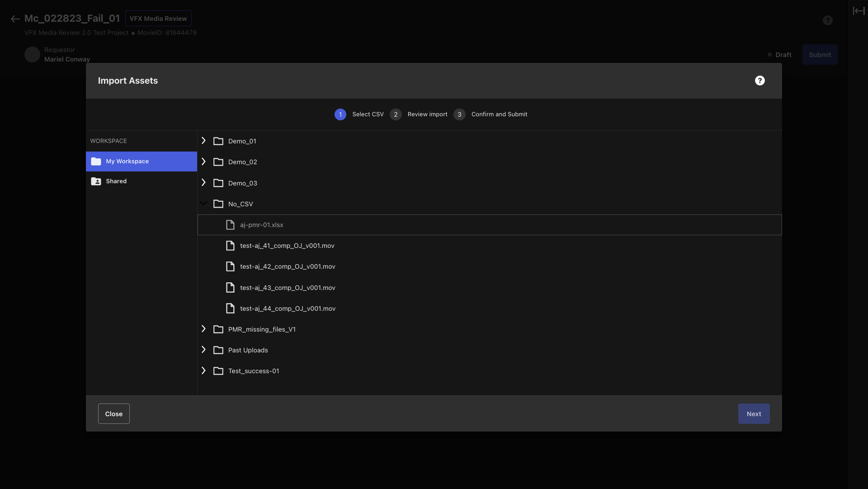This screenshot has height=489, width=868.
Task: Close the Import Assets dialog
Action: [114, 414]
